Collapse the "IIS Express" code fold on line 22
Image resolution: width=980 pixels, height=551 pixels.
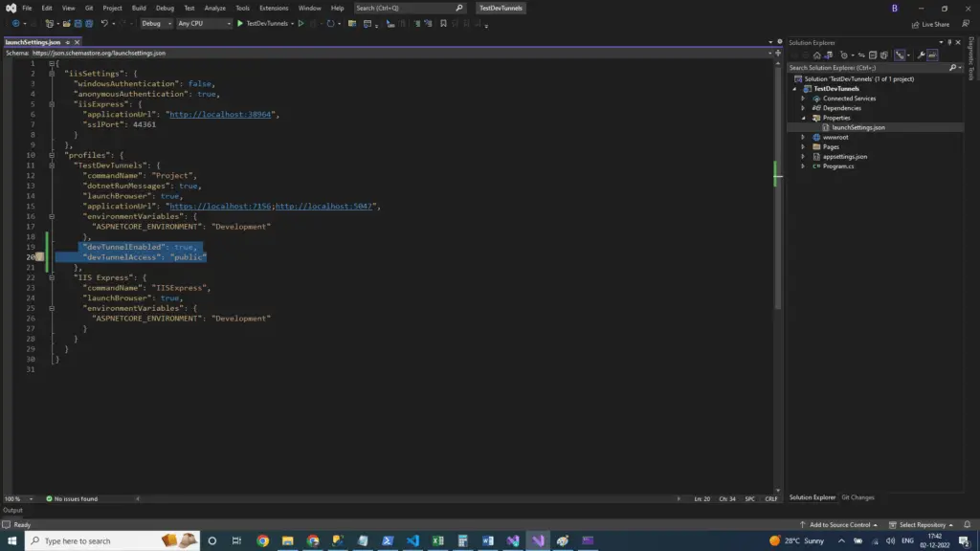[52, 277]
